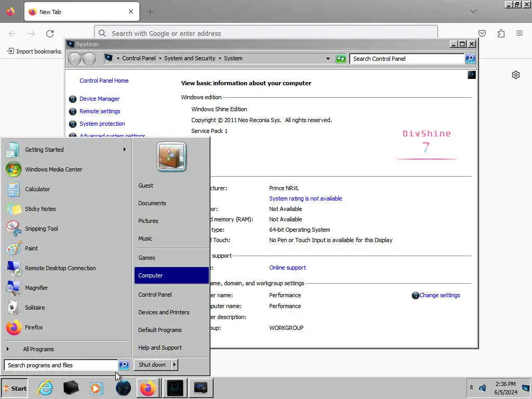Expand Getting Started submenu arrow
This screenshot has width=532, height=399.
pos(125,150)
